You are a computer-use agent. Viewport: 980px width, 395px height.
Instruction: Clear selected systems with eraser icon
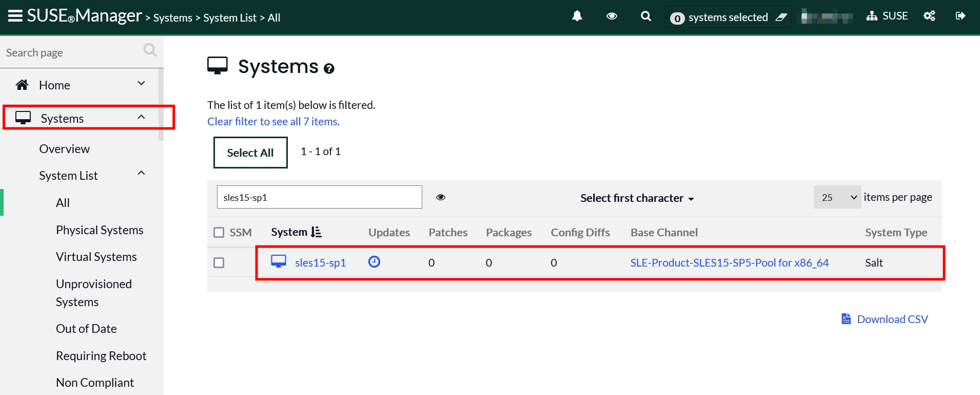click(x=781, y=17)
